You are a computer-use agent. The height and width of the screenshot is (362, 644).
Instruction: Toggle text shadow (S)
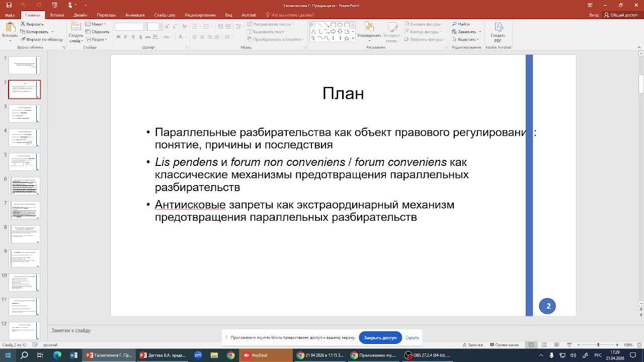click(139, 37)
